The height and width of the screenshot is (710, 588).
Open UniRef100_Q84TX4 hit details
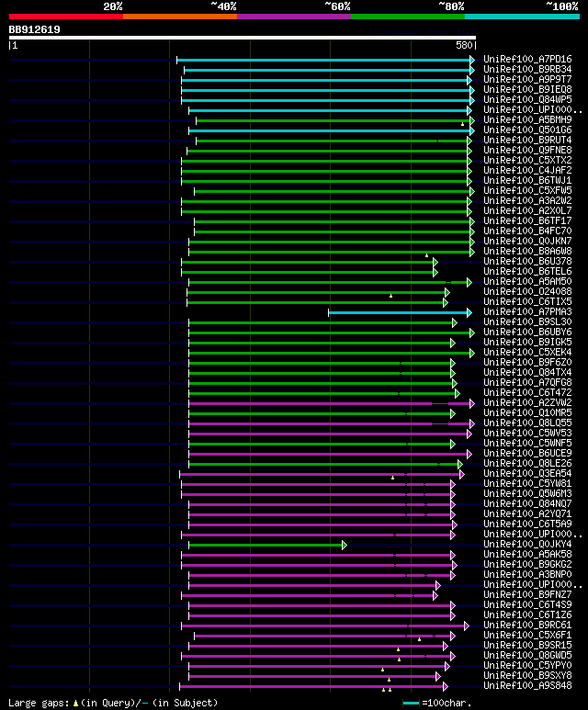click(527, 372)
